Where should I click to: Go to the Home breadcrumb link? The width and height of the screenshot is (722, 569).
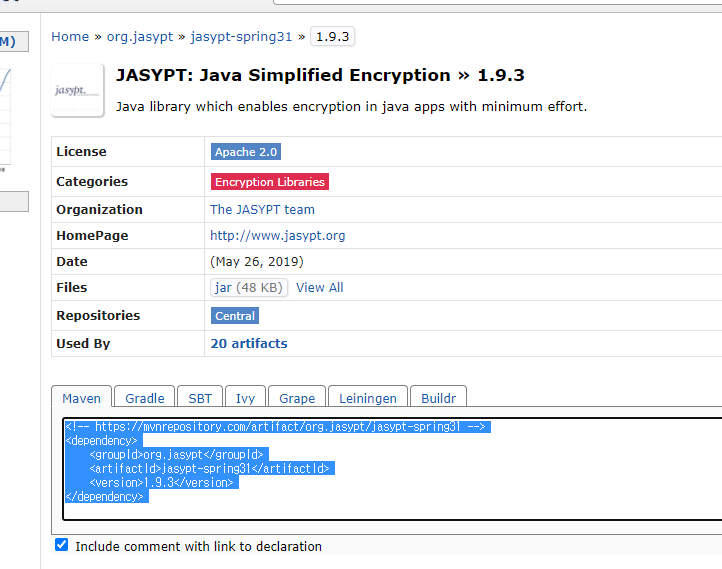tap(70, 36)
